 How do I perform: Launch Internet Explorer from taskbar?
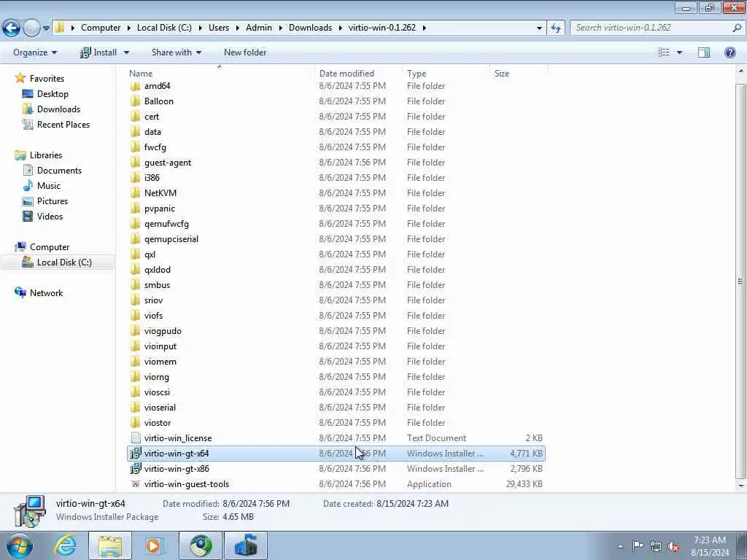pyautogui.click(x=65, y=545)
